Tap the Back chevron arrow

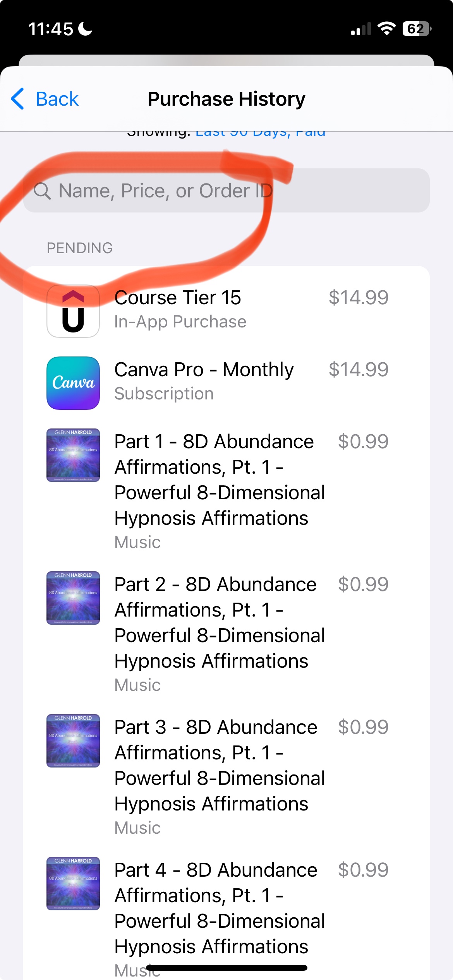pos(17,99)
